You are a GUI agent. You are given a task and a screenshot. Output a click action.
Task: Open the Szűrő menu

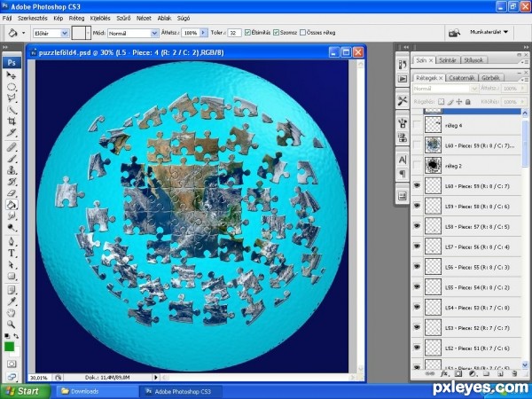click(123, 19)
